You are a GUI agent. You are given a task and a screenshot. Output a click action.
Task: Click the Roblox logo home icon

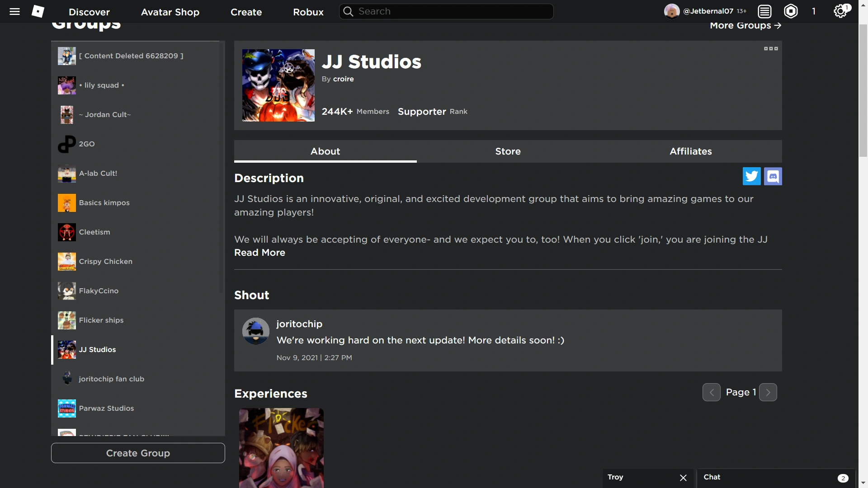pos(38,12)
